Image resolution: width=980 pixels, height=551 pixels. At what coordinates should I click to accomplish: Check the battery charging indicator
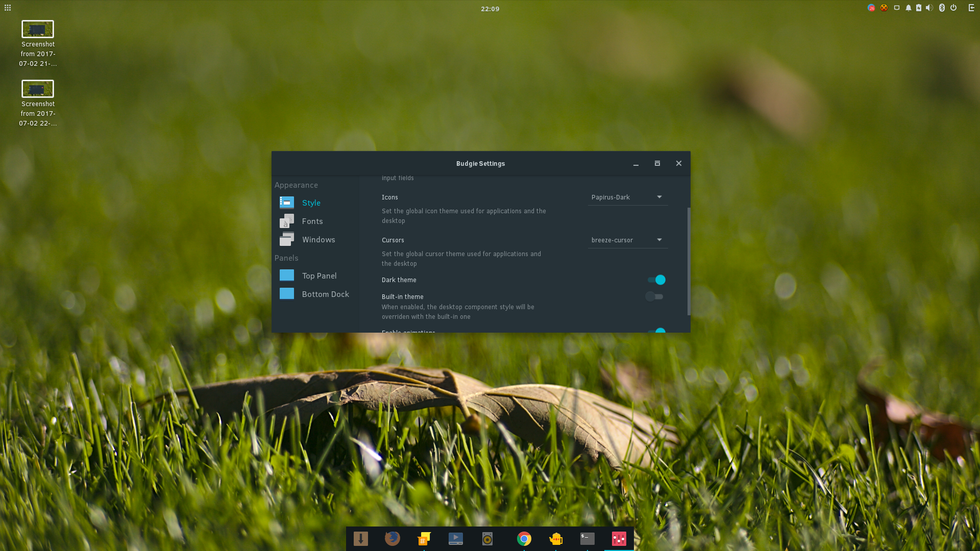pos(919,8)
